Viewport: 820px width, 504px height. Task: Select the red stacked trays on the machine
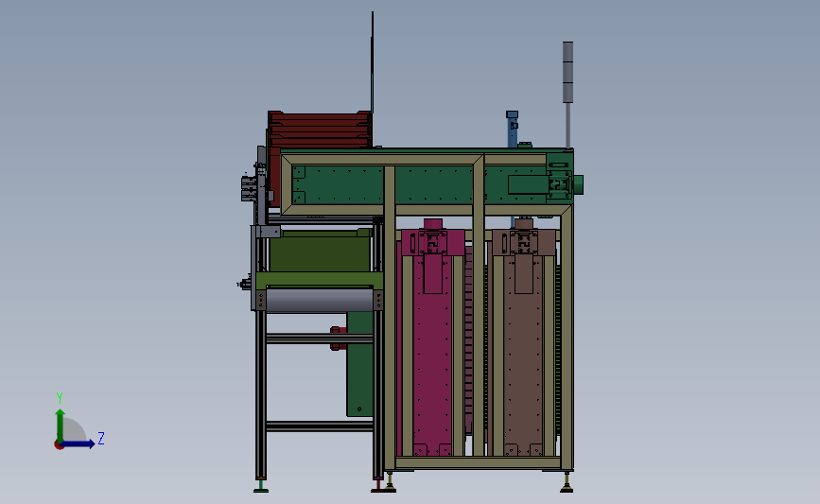point(320,130)
